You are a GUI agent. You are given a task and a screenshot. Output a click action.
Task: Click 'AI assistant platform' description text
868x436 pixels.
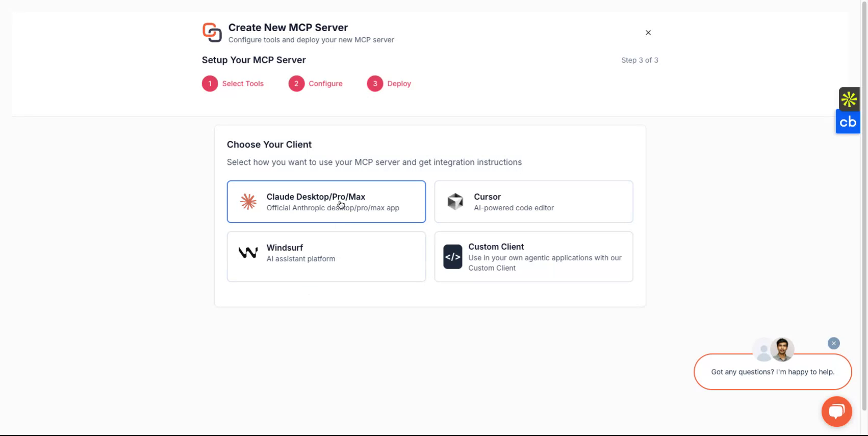(301, 259)
